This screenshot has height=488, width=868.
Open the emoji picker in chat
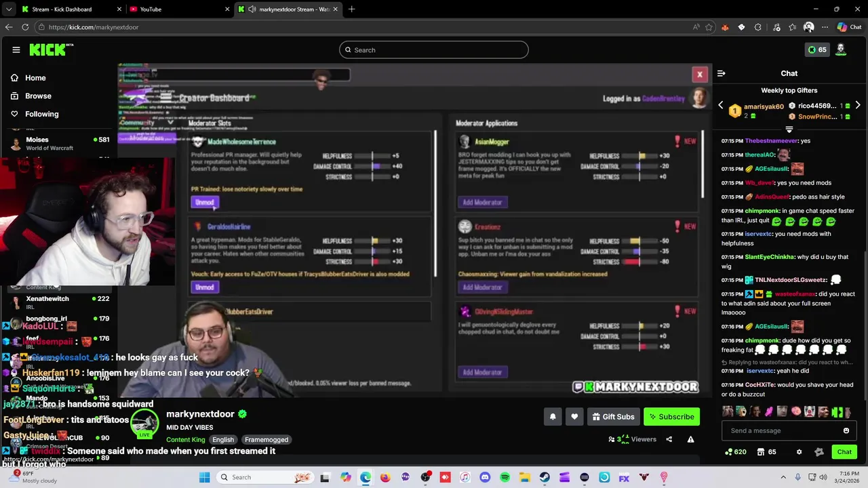tap(846, 430)
